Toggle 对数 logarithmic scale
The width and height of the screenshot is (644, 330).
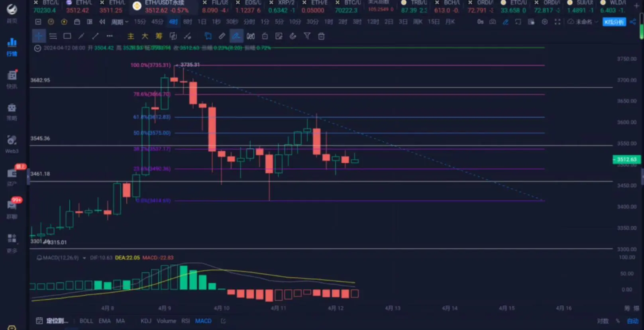[603, 321]
